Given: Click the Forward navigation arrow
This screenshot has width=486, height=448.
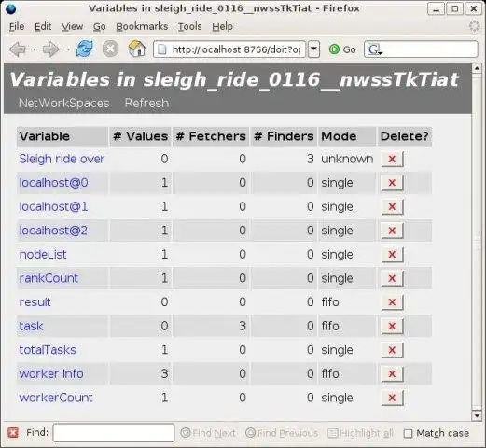Looking at the screenshot, I should tap(50, 49).
